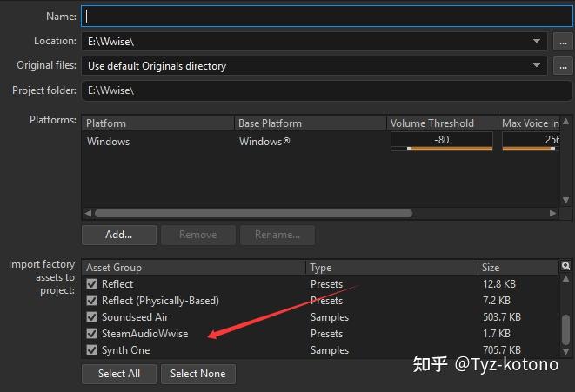
Task: Click the Volume Threshold -80 value
Action: click(x=442, y=140)
